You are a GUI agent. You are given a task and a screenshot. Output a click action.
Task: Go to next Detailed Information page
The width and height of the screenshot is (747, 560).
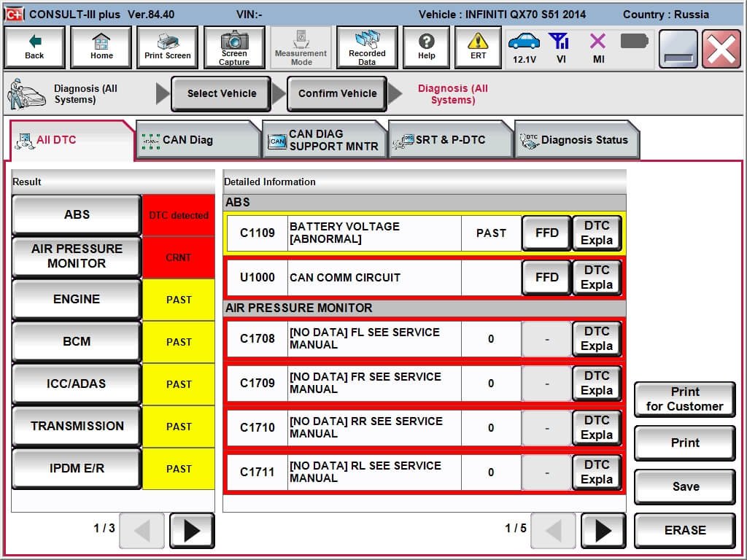[x=603, y=531]
